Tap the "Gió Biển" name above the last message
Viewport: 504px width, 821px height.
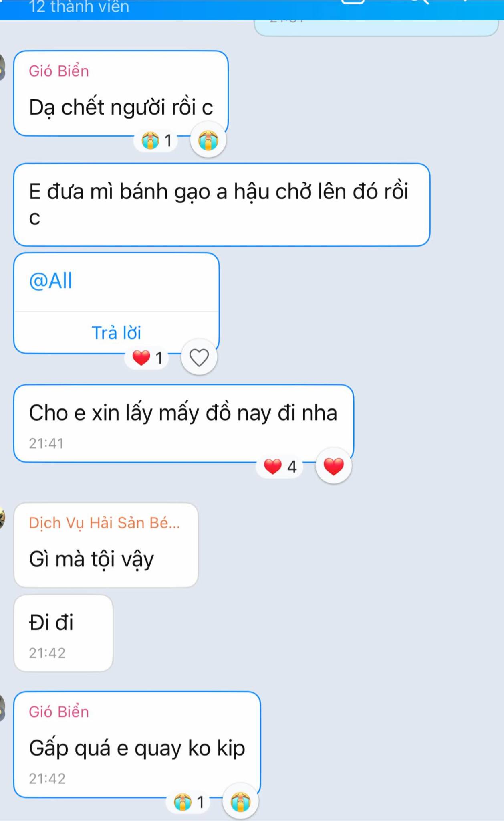pyautogui.click(x=59, y=712)
